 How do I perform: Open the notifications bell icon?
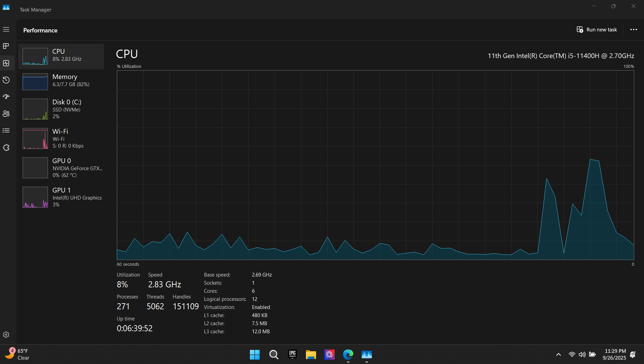(x=633, y=355)
